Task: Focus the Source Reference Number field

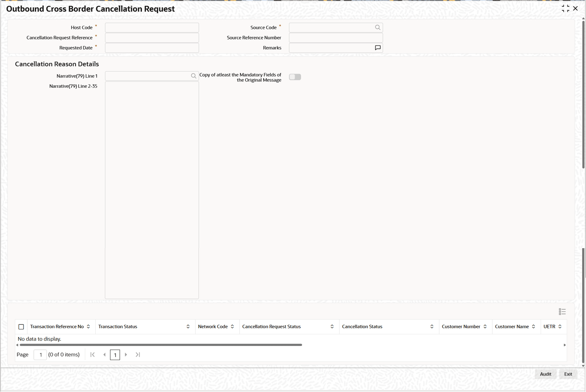Action: tap(336, 38)
